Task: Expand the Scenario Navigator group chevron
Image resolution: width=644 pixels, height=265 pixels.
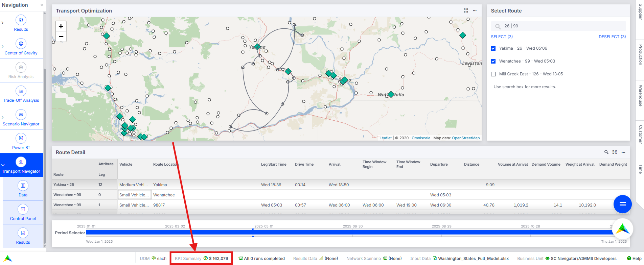Action: [x=3, y=117]
